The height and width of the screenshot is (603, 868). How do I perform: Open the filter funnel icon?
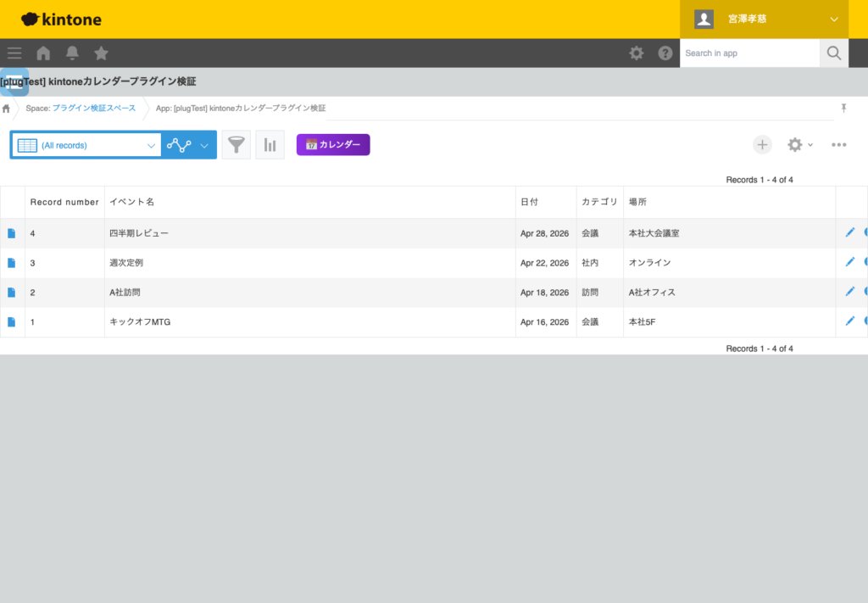(x=236, y=145)
